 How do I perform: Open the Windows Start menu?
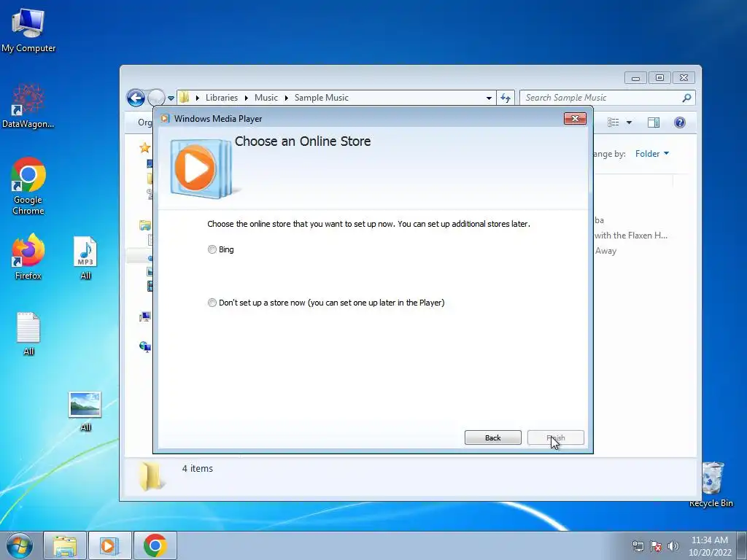pyautogui.click(x=20, y=545)
